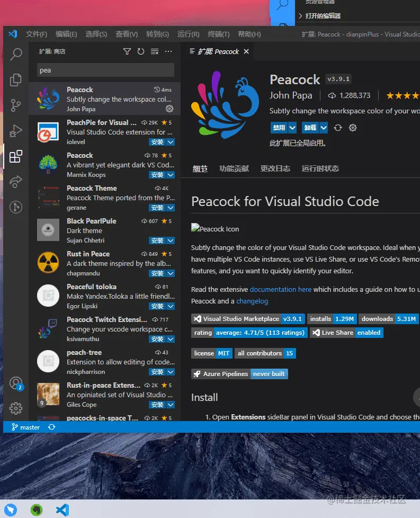Open Source Control view icon

[15, 105]
